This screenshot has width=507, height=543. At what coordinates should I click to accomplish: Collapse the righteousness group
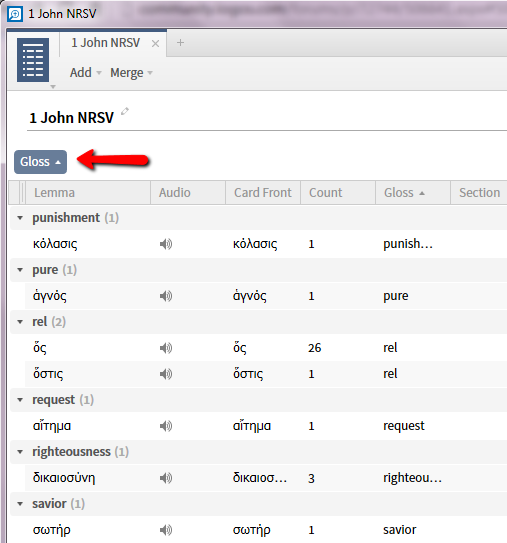[20, 452]
